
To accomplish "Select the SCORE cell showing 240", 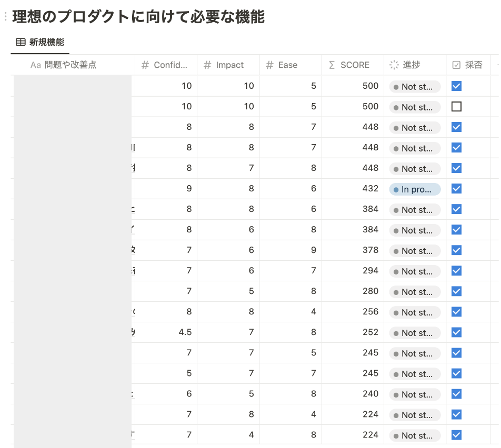I will 353,394.
